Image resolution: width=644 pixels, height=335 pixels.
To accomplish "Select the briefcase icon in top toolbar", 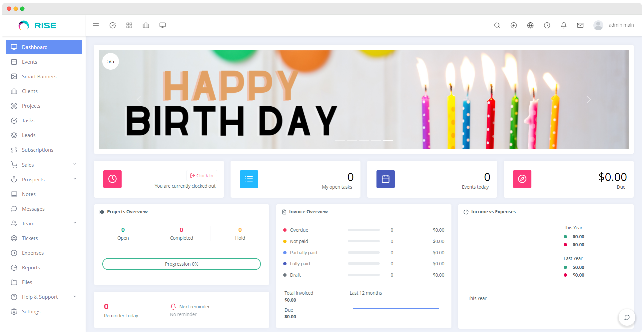I will pyautogui.click(x=146, y=25).
